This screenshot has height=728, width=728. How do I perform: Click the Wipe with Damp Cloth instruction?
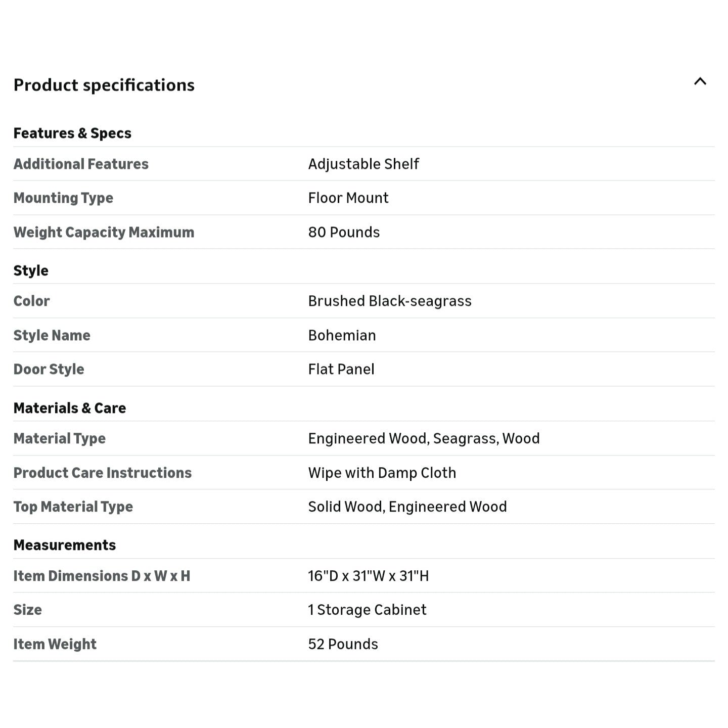[x=382, y=473]
